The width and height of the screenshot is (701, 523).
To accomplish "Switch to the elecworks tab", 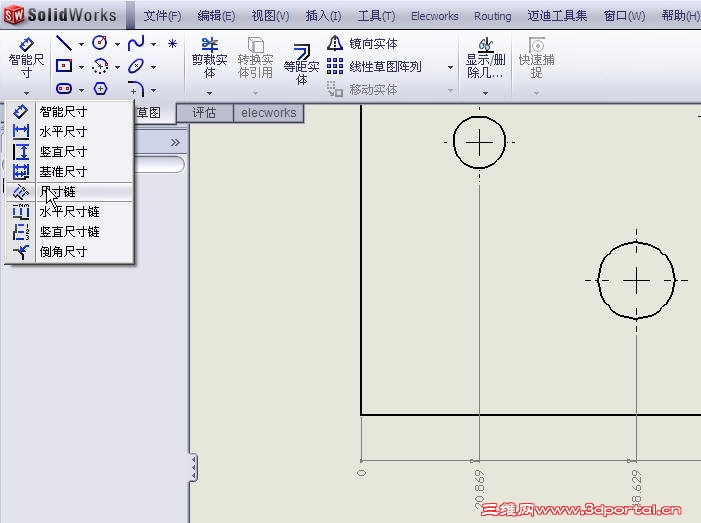I will (x=269, y=113).
